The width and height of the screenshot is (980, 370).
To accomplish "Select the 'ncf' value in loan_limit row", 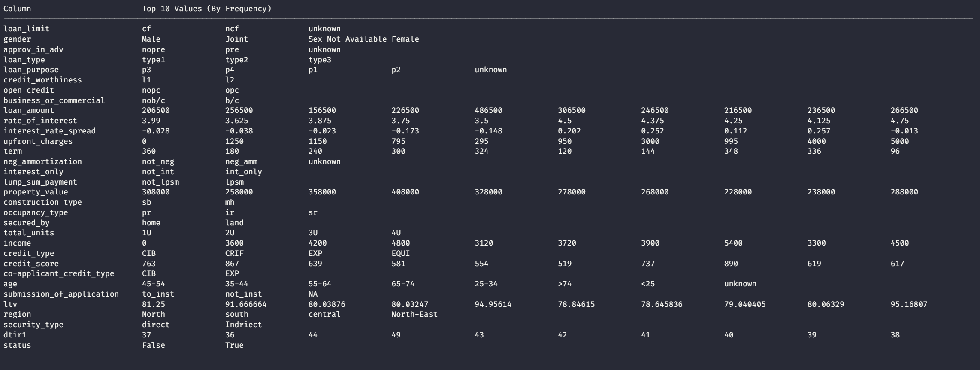I will [x=232, y=29].
